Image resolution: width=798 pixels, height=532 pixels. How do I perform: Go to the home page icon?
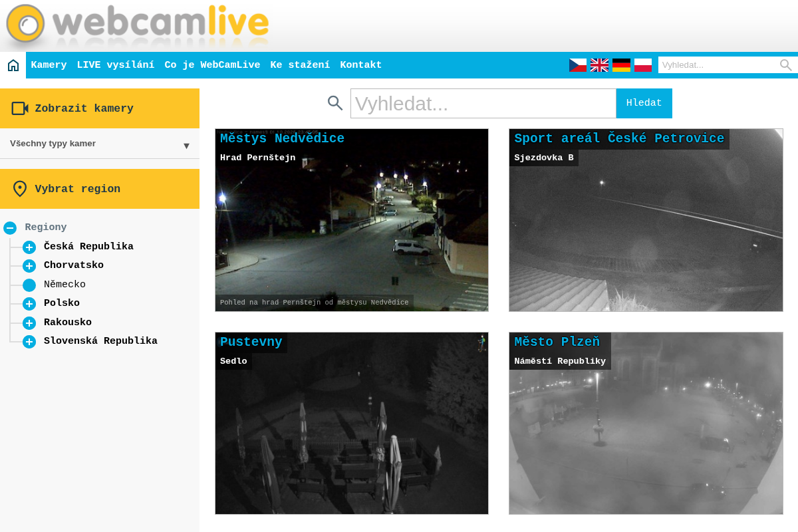pyautogui.click(x=13, y=65)
